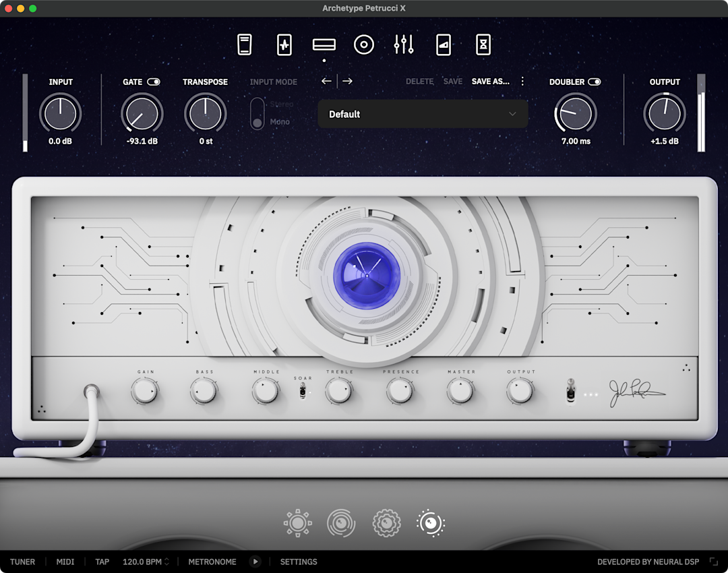Click the amp MASTER knob
The height and width of the screenshot is (573, 728).
tap(460, 391)
